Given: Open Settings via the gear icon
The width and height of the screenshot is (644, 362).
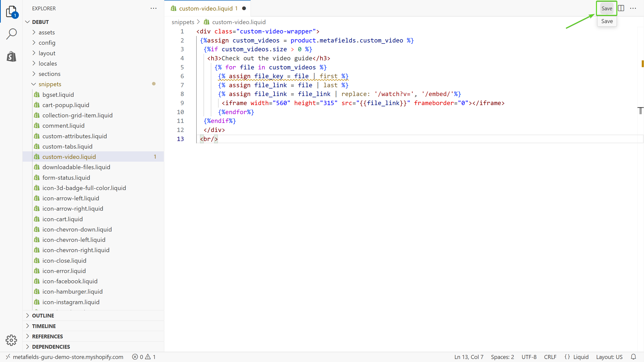Looking at the screenshot, I should (11, 340).
